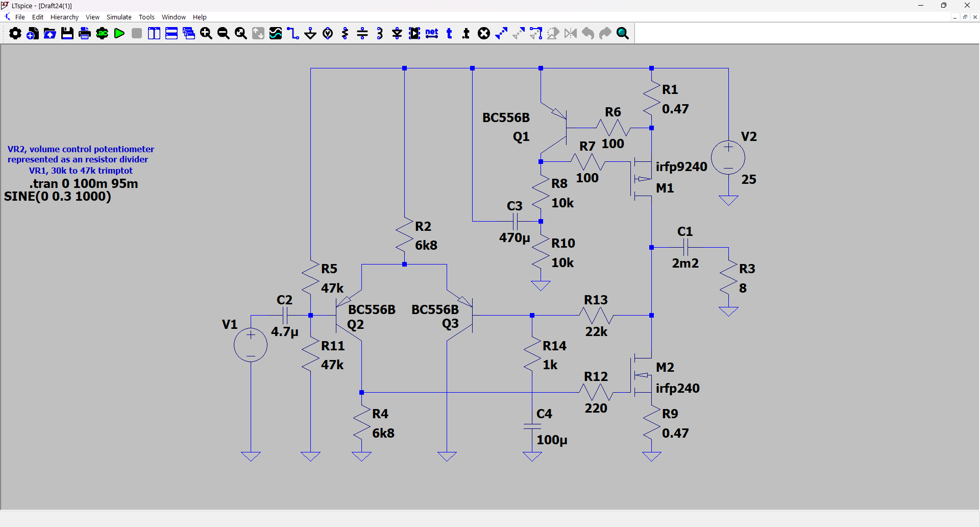Click the R13 value '22k'
This screenshot has width=980, height=527.
[x=596, y=332]
